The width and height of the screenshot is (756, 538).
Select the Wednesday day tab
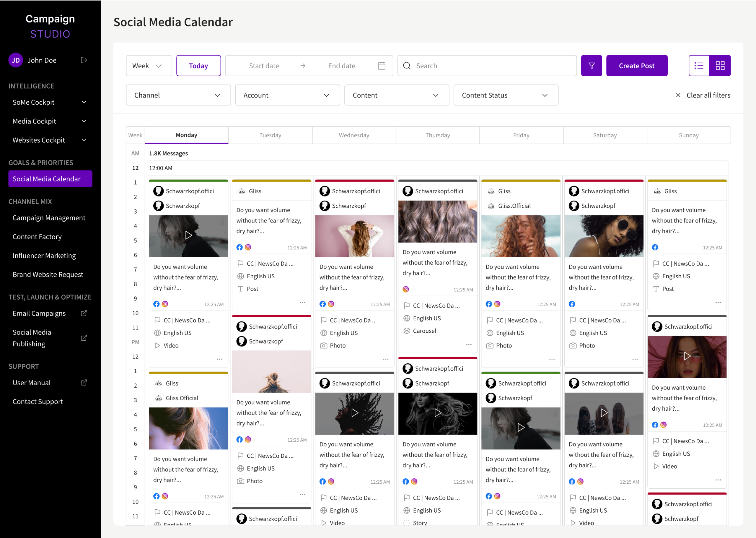coord(354,135)
